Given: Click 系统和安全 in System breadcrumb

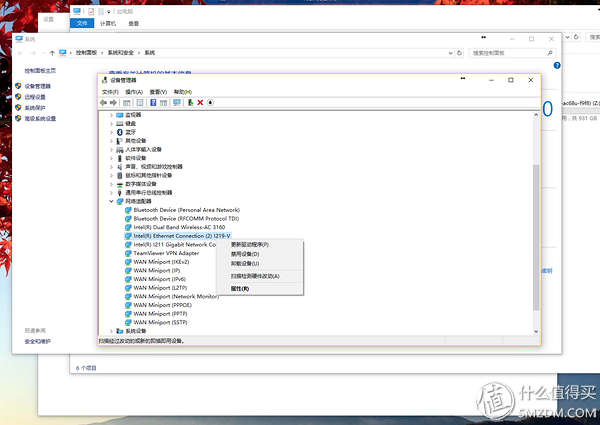Looking at the screenshot, I should (x=121, y=53).
